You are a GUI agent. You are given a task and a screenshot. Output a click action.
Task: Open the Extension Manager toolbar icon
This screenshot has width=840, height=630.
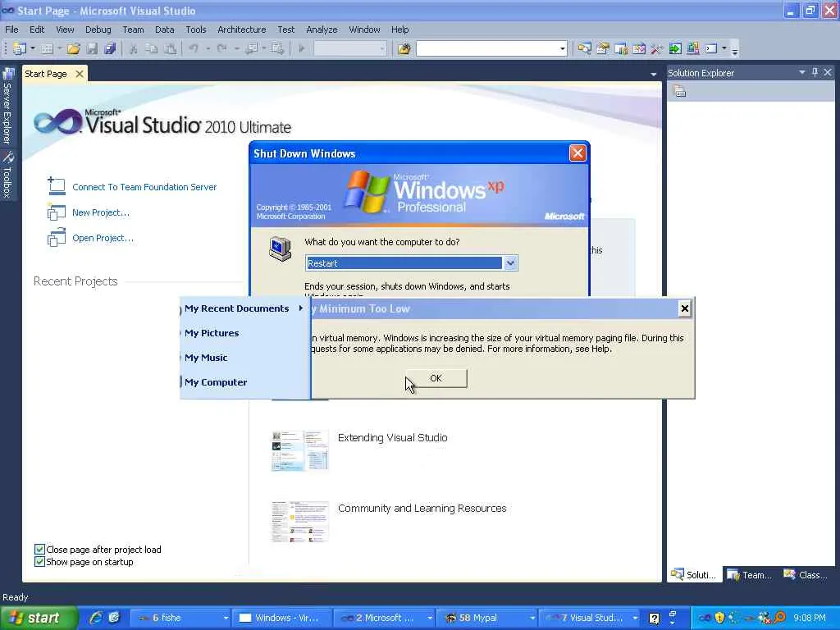[692, 48]
